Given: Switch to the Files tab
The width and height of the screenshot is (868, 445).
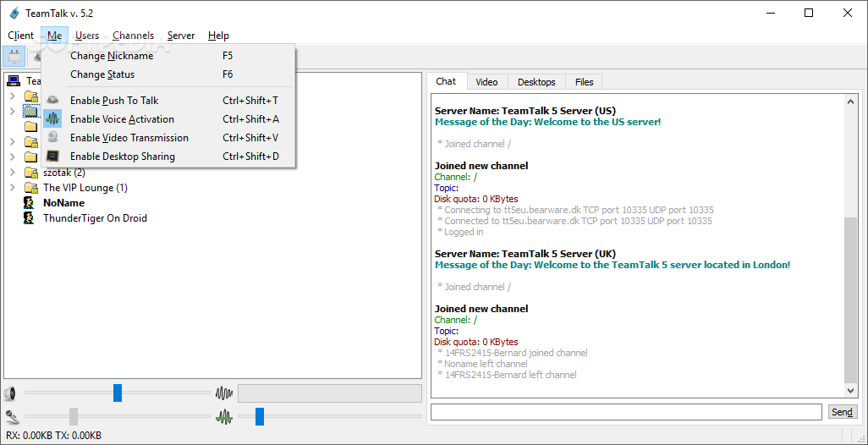Looking at the screenshot, I should [x=584, y=82].
